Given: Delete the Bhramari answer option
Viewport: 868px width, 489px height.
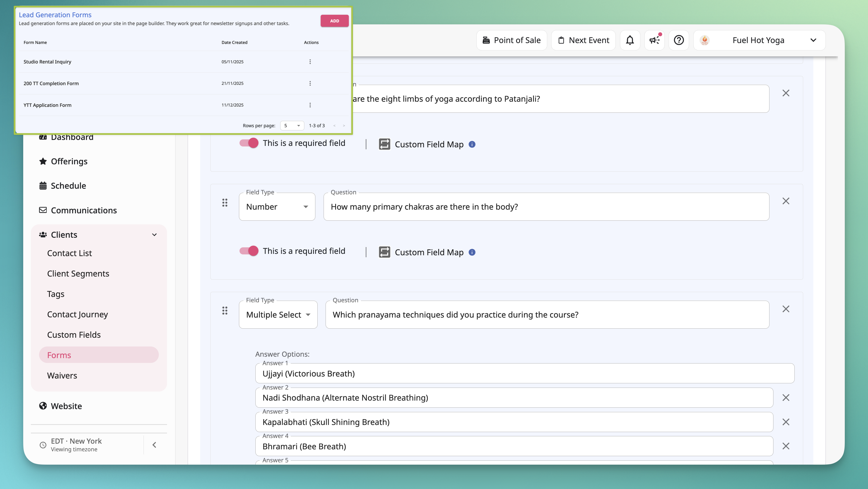Looking at the screenshot, I should tap(786, 446).
